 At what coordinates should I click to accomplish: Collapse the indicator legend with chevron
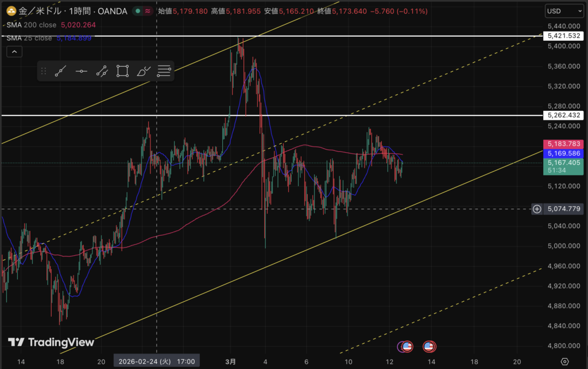tap(14, 52)
